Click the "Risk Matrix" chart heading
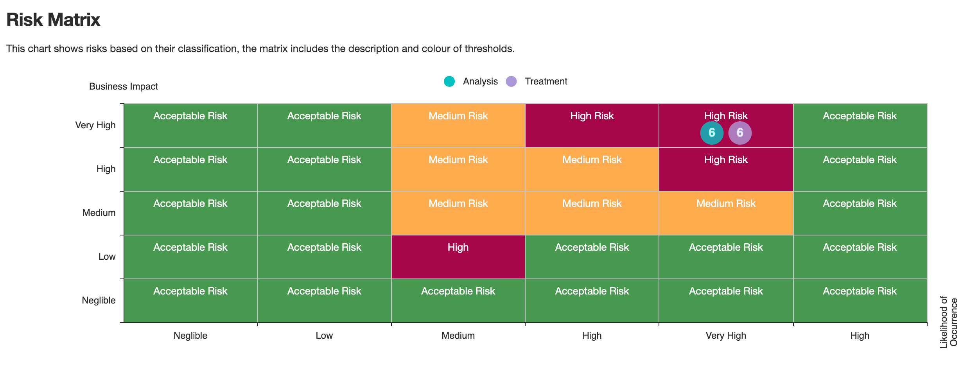Image resolution: width=980 pixels, height=370 pixels. click(54, 20)
